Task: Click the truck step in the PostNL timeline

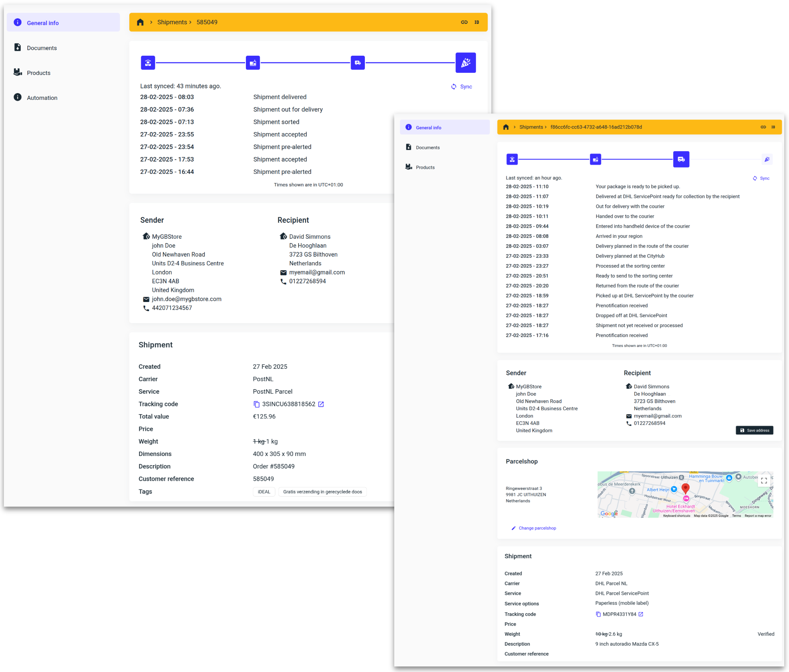Action: pyautogui.click(x=358, y=63)
